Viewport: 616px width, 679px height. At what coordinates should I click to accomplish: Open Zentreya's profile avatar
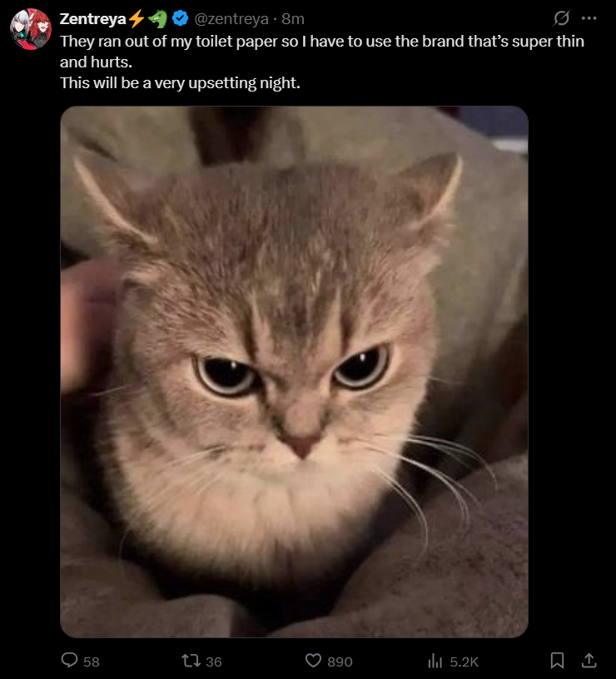(31, 29)
